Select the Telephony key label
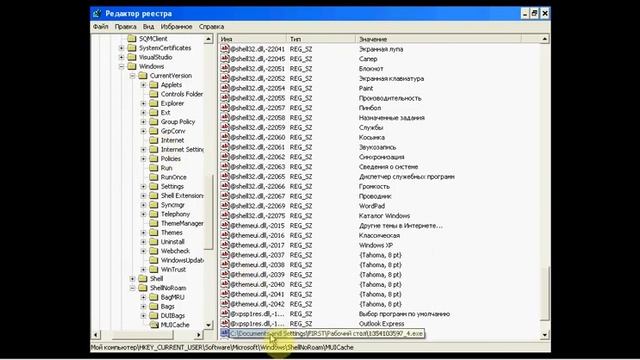 pyautogui.click(x=176, y=214)
